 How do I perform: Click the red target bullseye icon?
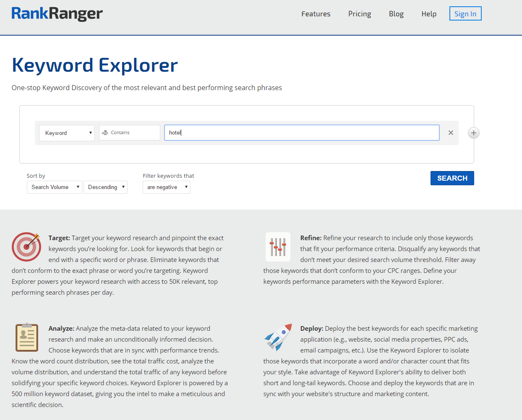click(x=26, y=247)
